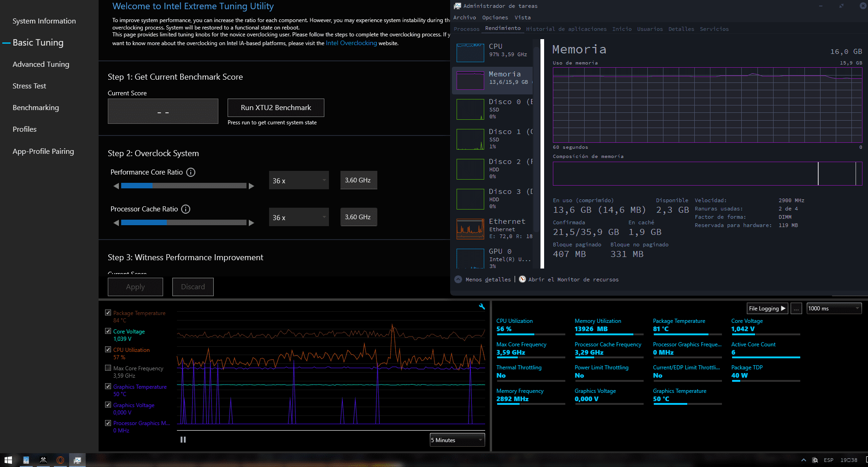Open the Windows Start menu

pos(8,460)
